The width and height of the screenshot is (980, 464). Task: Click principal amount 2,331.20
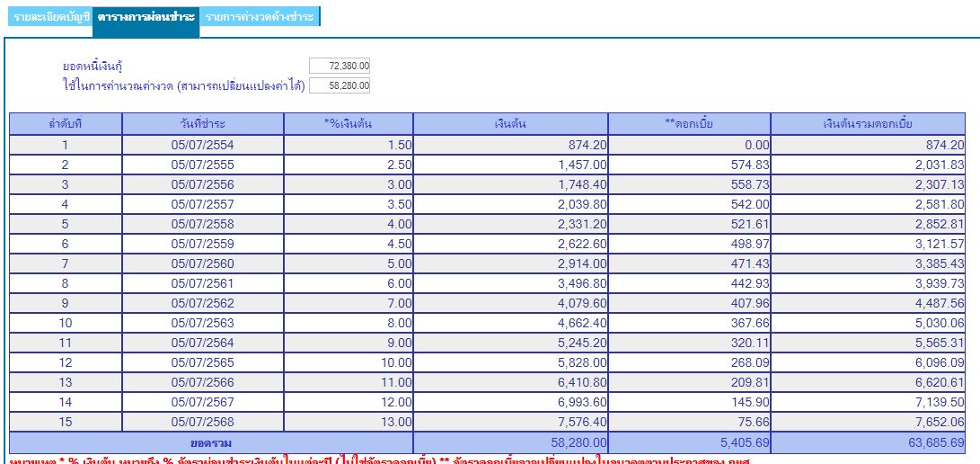pos(510,224)
